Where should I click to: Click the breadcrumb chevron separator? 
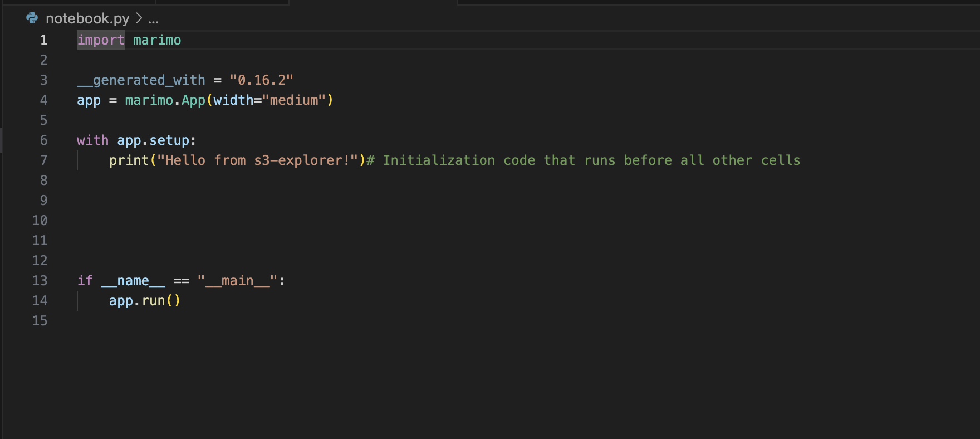(x=139, y=18)
